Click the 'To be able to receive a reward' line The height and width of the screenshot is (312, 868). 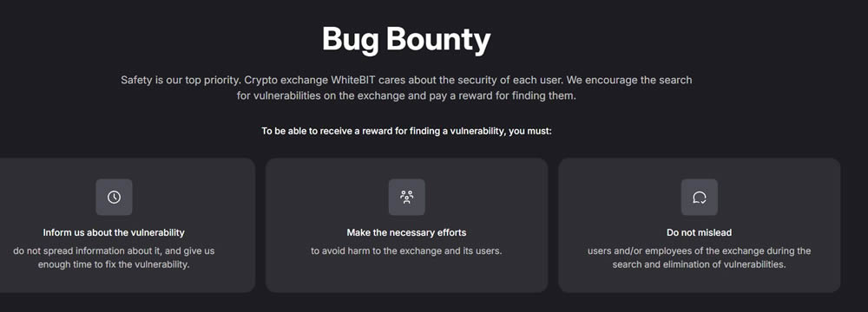406,132
